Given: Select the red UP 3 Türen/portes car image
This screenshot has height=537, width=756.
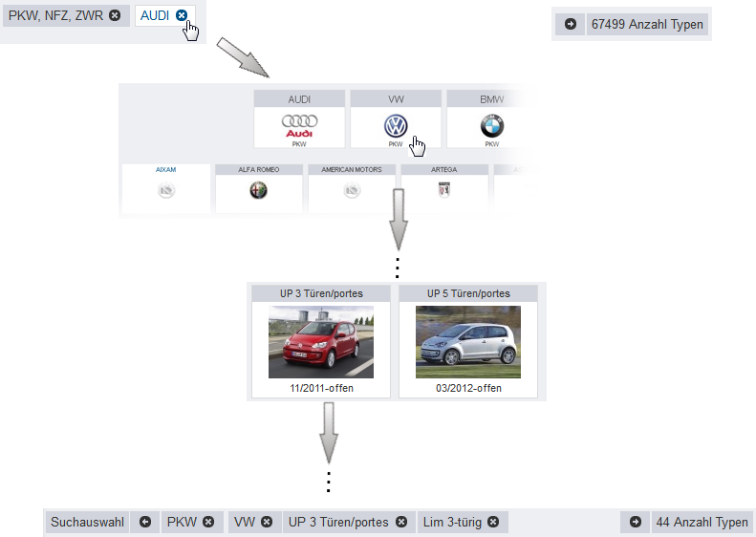Looking at the screenshot, I should (321, 342).
